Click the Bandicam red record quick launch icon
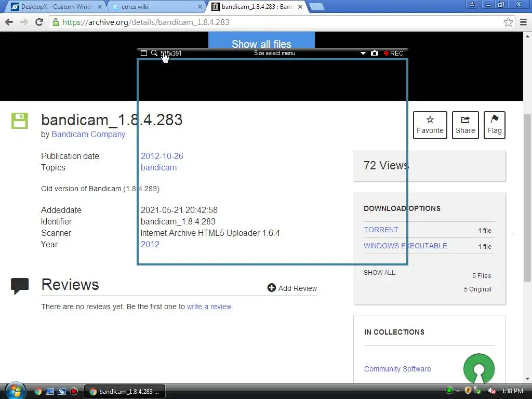Image resolution: width=532 pixels, height=399 pixels. click(74, 392)
